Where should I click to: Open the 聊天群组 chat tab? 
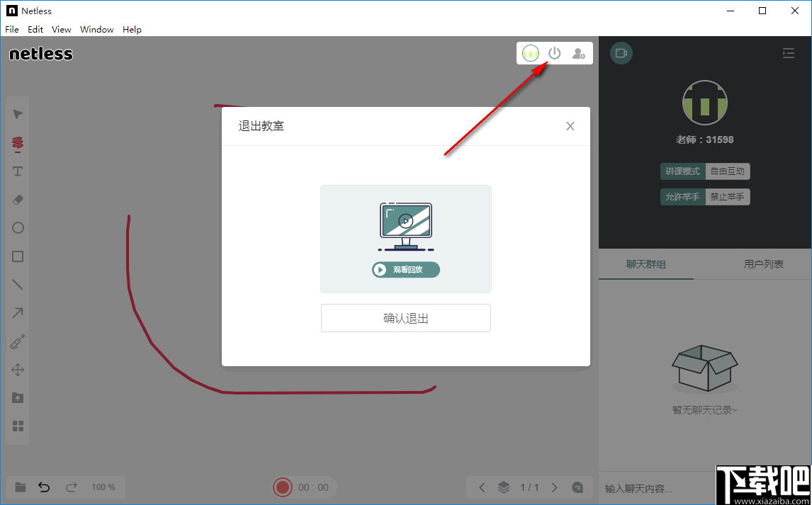645,264
